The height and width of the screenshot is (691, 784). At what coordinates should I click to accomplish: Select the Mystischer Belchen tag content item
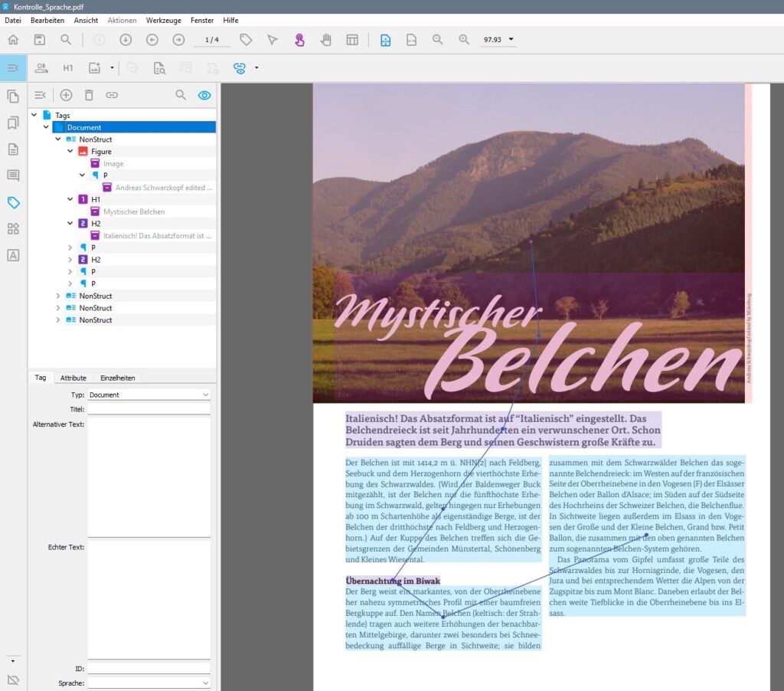(x=133, y=211)
